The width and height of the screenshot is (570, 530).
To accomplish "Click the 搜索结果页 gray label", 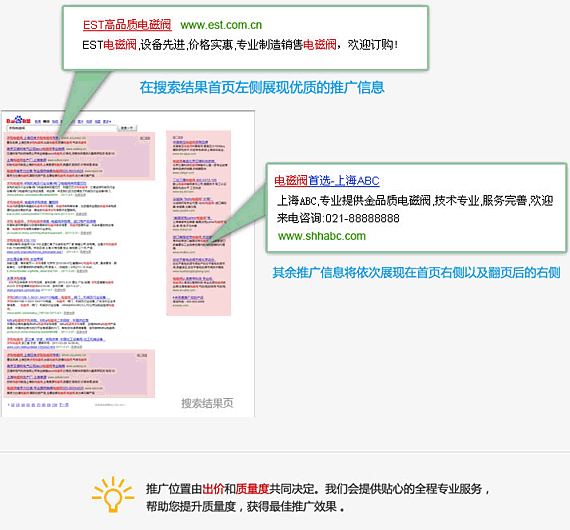I will [207, 403].
